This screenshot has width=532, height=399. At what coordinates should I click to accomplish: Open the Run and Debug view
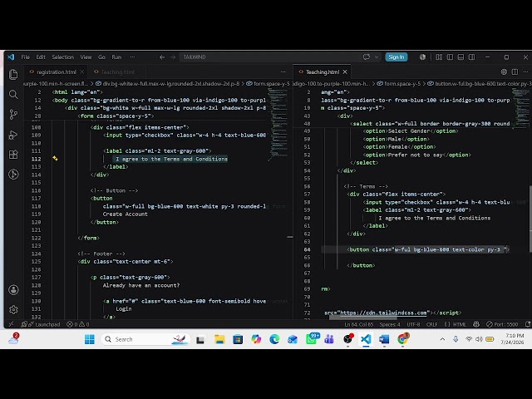13,135
